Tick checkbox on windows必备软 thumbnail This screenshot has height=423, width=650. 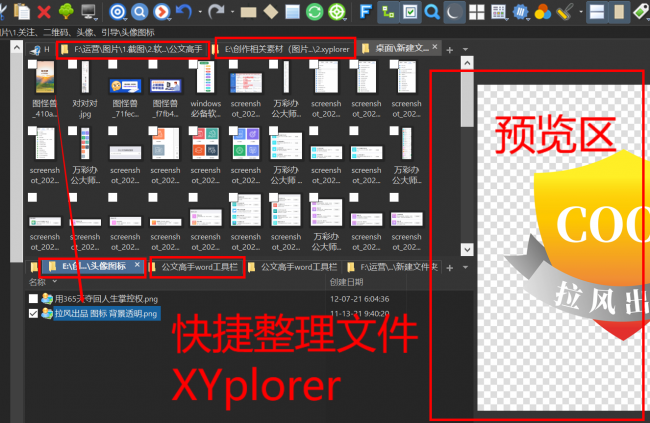coord(193,64)
